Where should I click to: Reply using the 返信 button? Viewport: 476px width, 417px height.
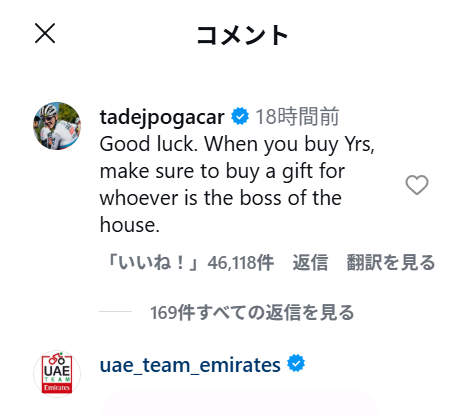click(310, 263)
